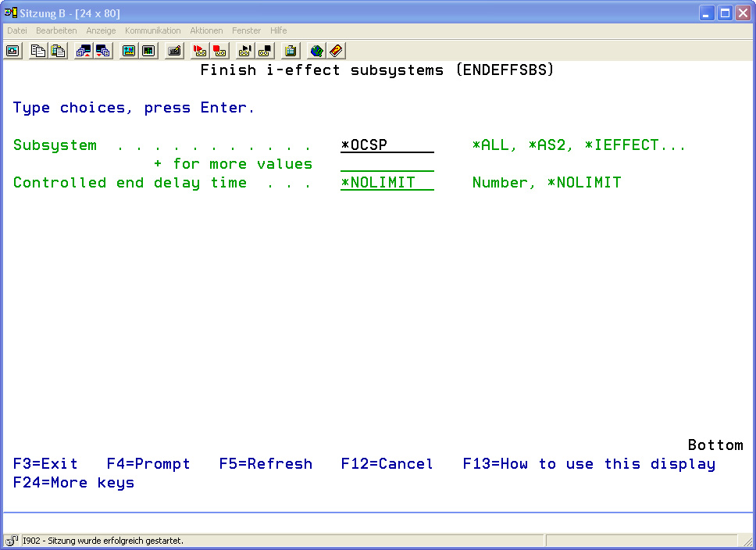Click the Send File to host icon

83,51
